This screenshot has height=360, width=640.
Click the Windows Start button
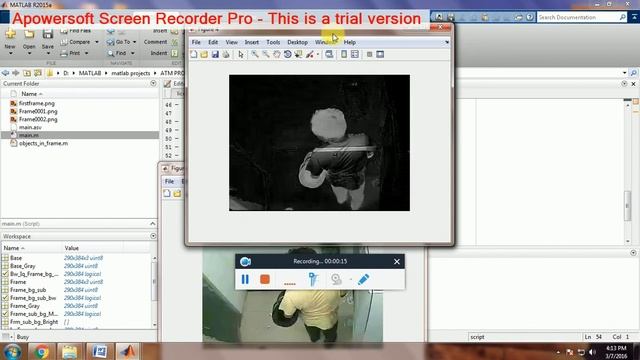(x=12, y=351)
